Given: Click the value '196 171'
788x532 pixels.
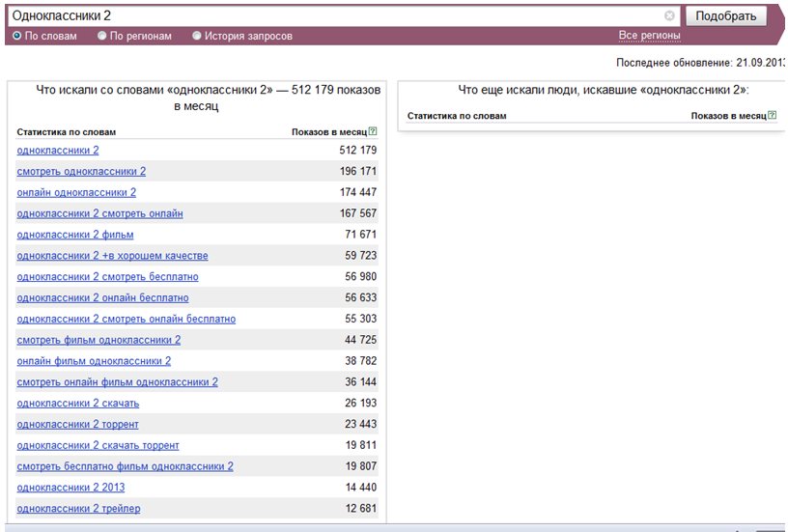Looking at the screenshot, I should tap(358, 171).
